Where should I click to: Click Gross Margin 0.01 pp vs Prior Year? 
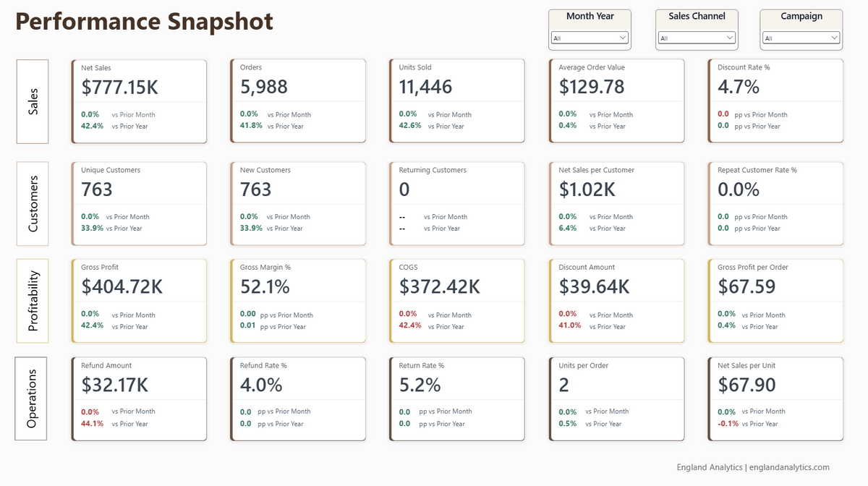pos(273,326)
